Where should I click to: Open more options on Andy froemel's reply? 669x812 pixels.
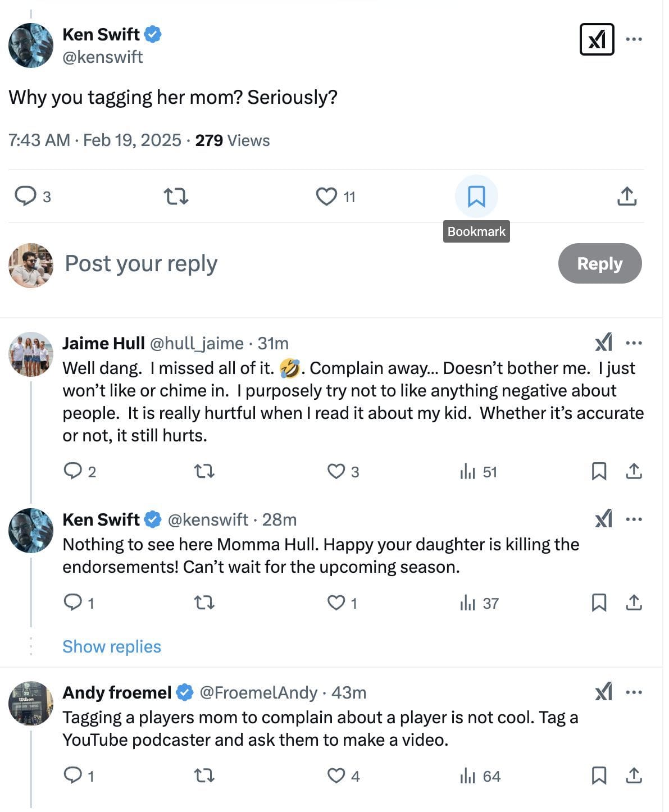click(634, 692)
